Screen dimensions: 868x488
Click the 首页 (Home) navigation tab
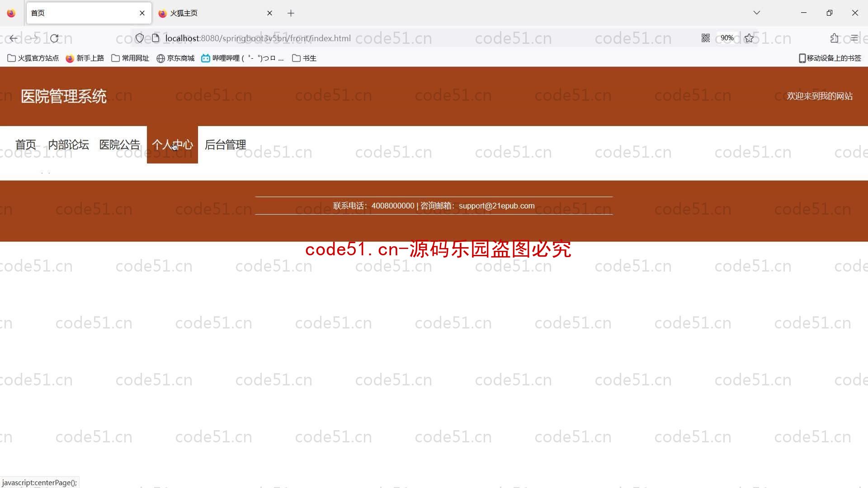tap(26, 144)
